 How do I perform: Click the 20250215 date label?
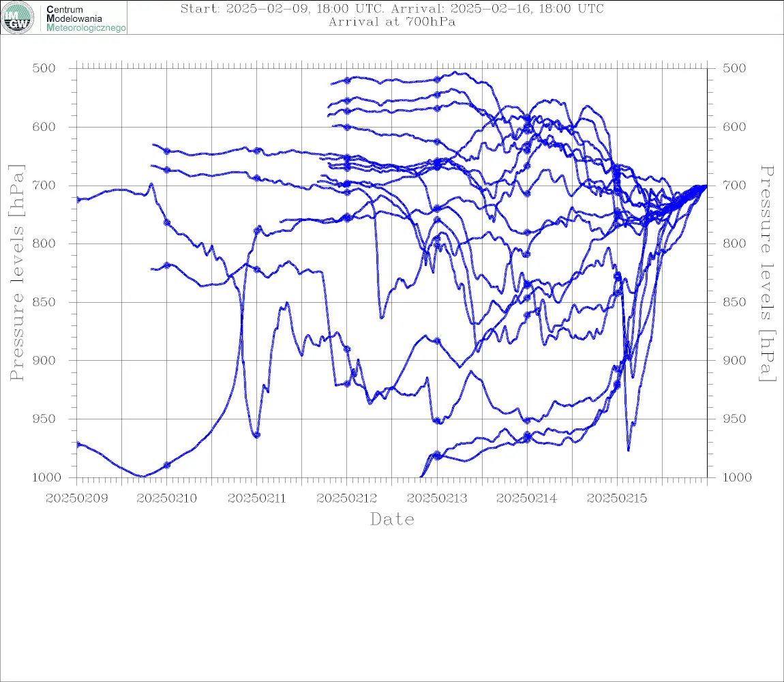tap(617, 499)
